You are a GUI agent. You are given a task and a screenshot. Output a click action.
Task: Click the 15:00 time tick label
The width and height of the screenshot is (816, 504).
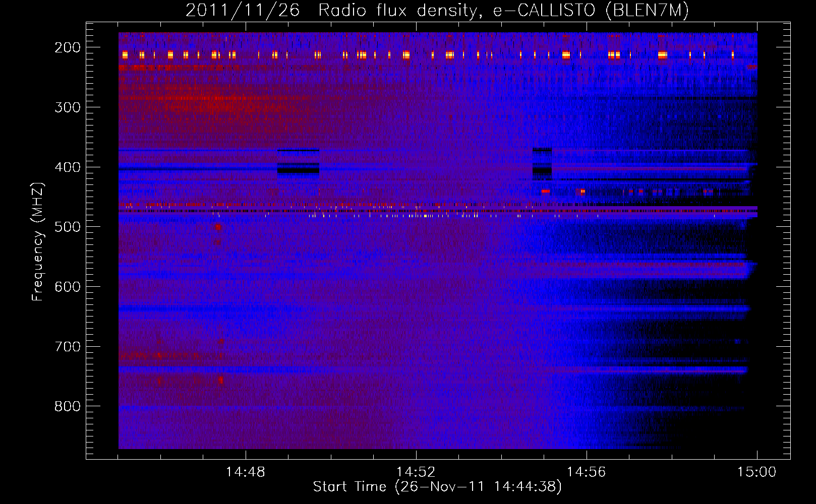[756, 472]
